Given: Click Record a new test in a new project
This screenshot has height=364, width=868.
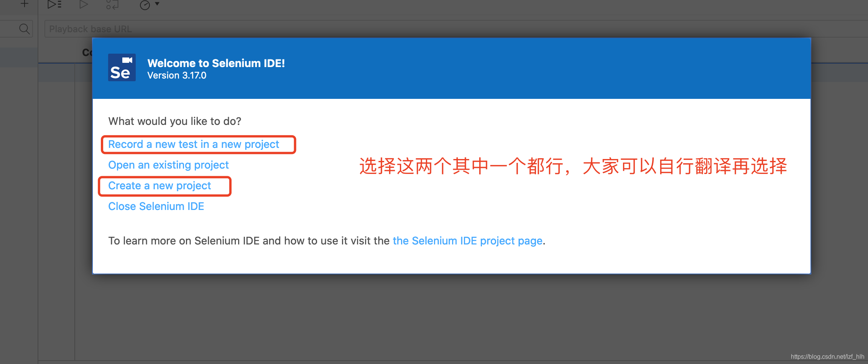Looking at the screenshot, I should [x=194, y=144].
